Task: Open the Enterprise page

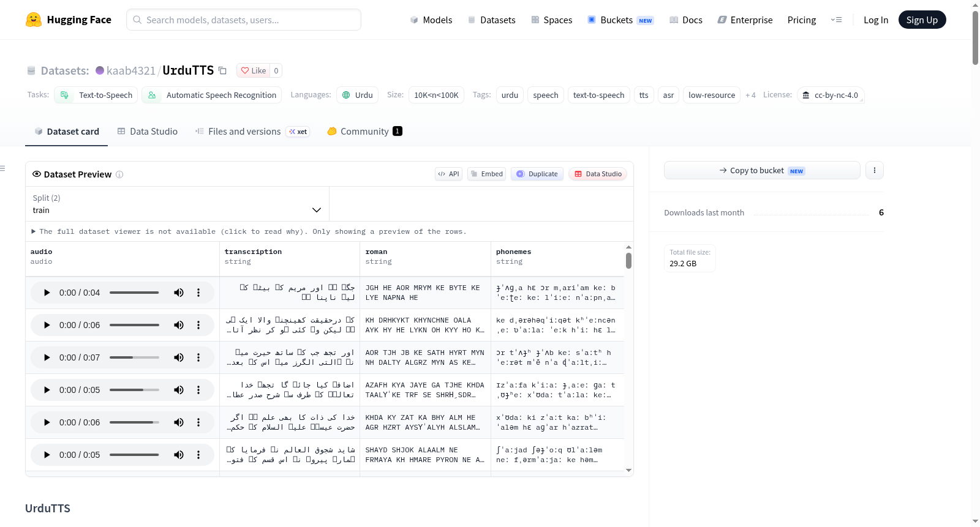Action: click(745, 20)
